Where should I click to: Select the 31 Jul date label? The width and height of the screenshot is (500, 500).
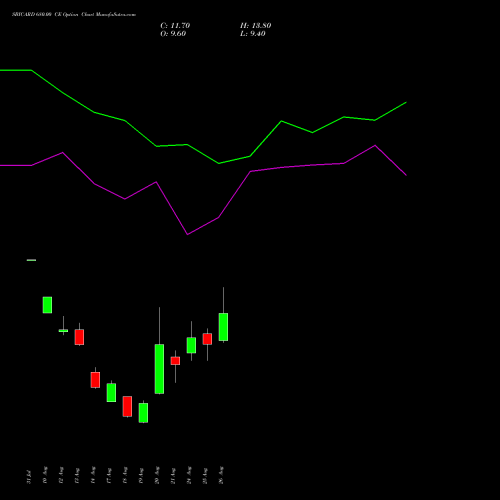29,477
